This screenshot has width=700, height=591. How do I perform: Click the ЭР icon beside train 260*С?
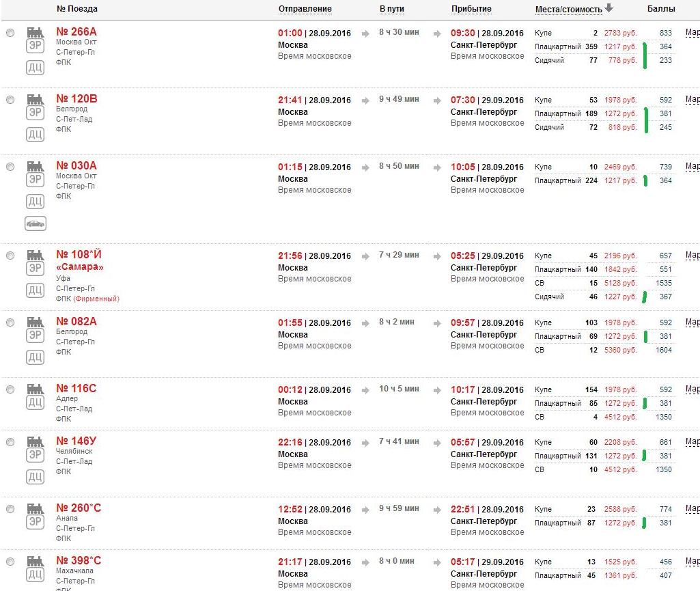(x=35, y=522)
